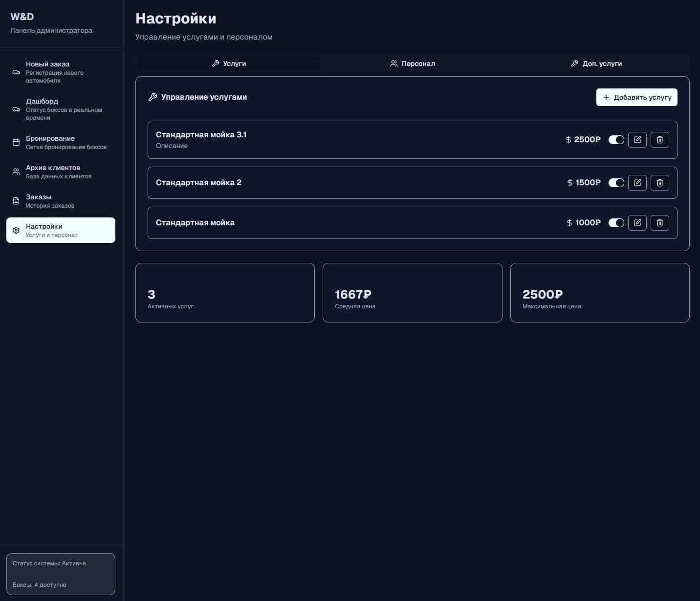Image resolution: width=700 pixels, height=601 pixels.
Task: Click edit icon for Стандартная мойка 3.1
Action: pyautogui.click(x=637, y=140)
